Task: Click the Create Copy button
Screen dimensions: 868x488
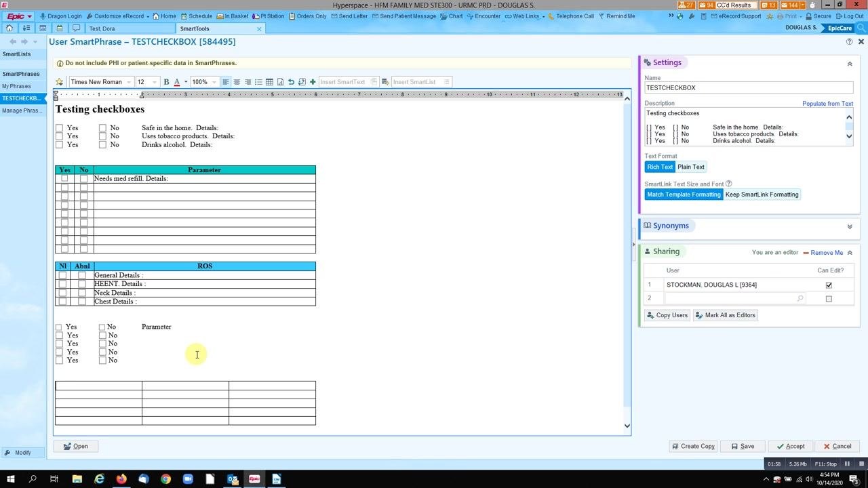Action: pos(693,447)
